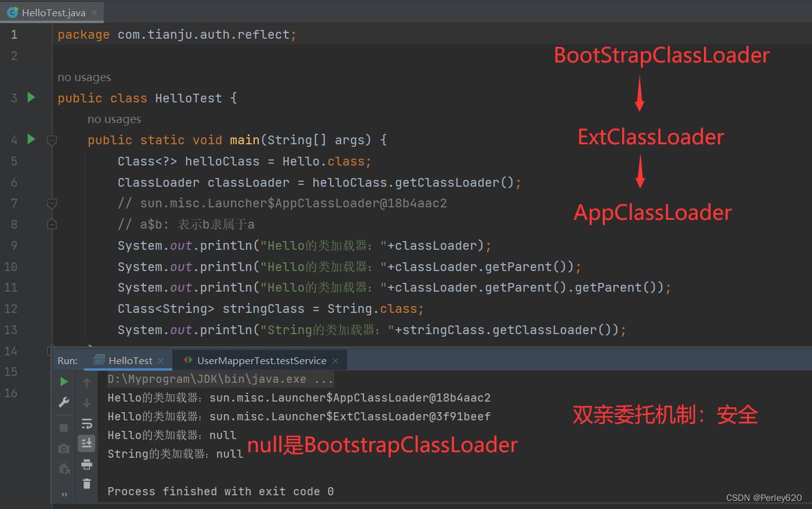Close the HelloTest.java editor tab
This screenshot has width=812, height=509.
click(x=94, y=12)
